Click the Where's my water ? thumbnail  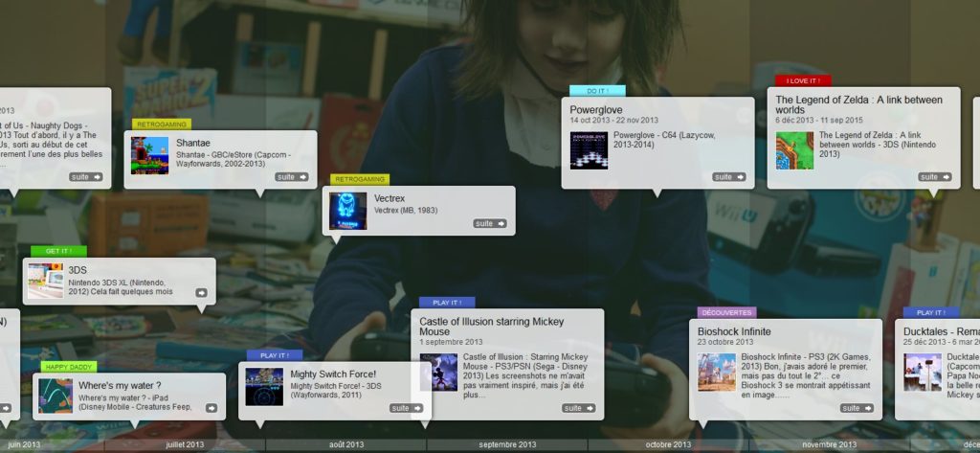(56, 396)
